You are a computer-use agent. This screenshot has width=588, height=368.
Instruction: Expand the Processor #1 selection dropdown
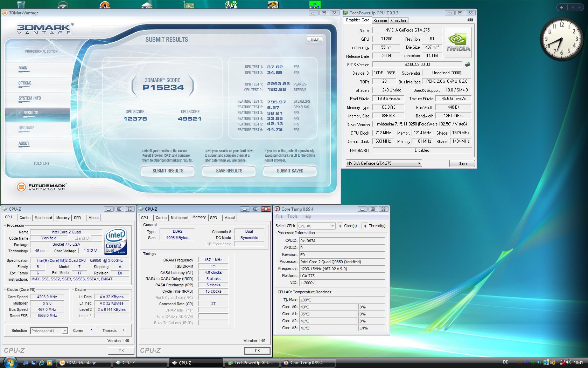click(x=64, y=331)
